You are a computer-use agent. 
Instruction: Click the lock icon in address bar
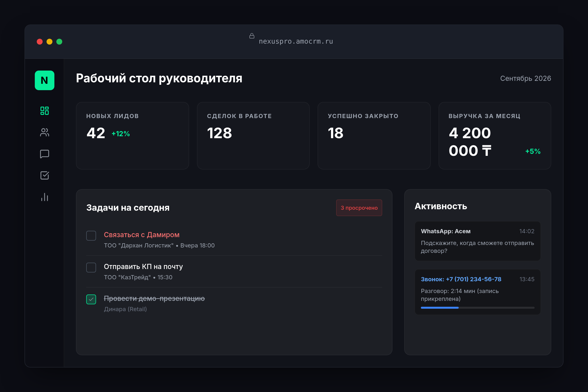252,36
